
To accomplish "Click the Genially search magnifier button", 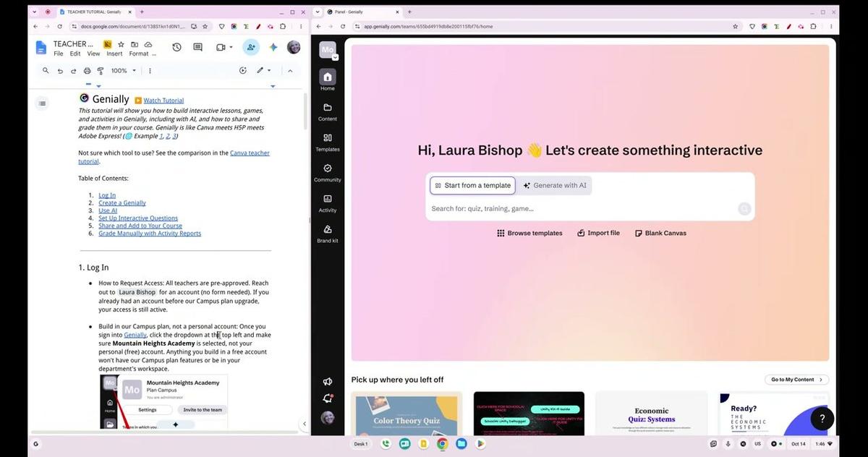I will [744, 209].
